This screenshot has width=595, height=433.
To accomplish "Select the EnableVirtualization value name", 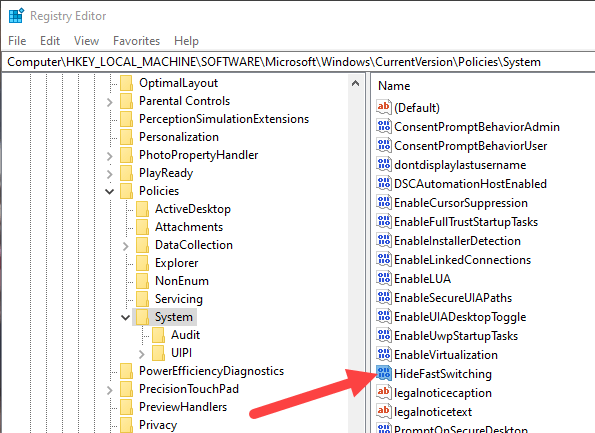I will click(446, 355).
